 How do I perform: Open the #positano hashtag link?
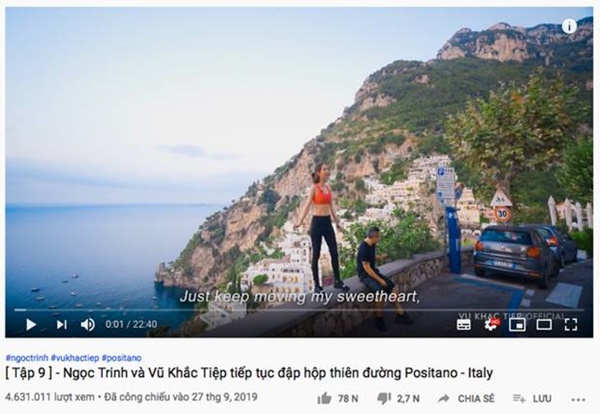coord(121,358)
